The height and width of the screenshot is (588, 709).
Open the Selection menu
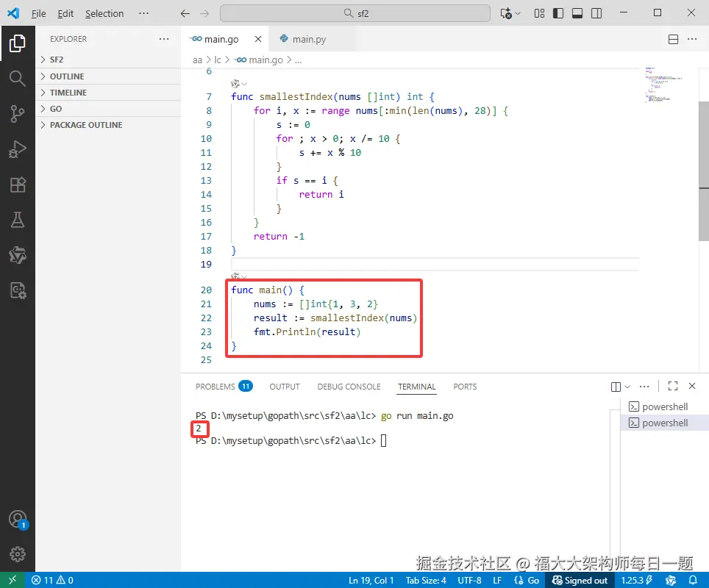104,13
